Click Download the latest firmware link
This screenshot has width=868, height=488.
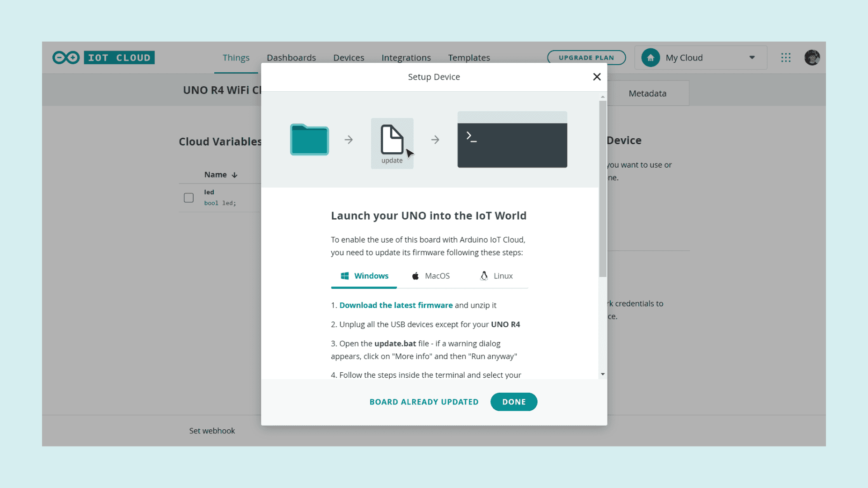point(396,305)
